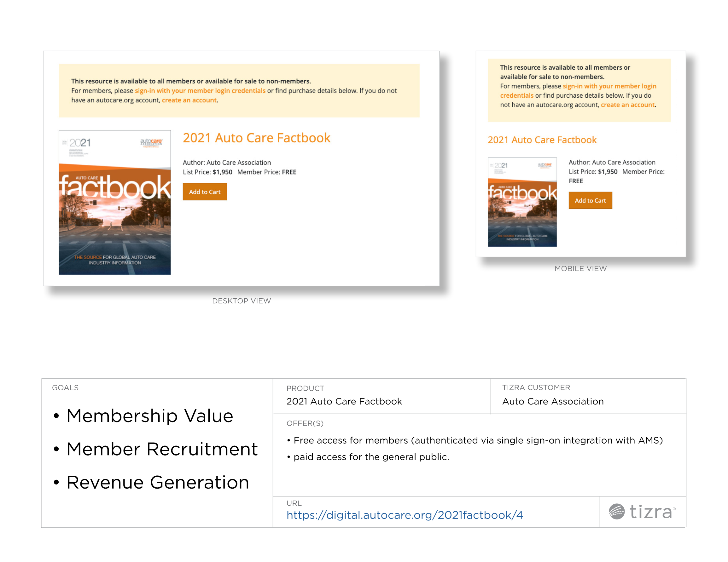Click the Revenue Generation goal
The width and height of the screenshot is (728, 562).
[x=158, y=482]
